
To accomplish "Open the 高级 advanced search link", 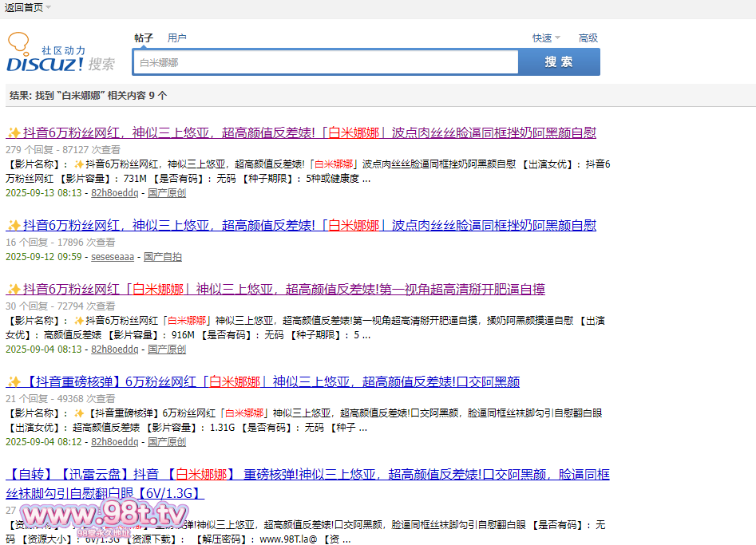I will [x=588, y=38].
